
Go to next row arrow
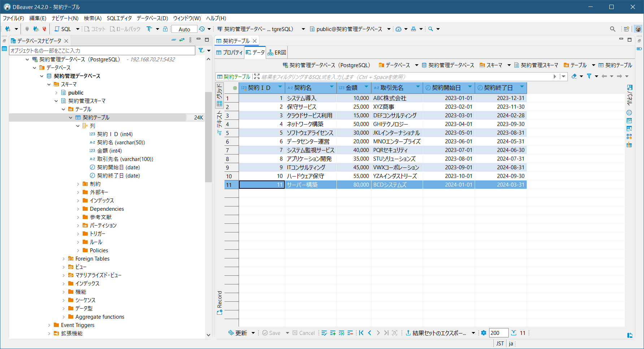coord(378,333)
